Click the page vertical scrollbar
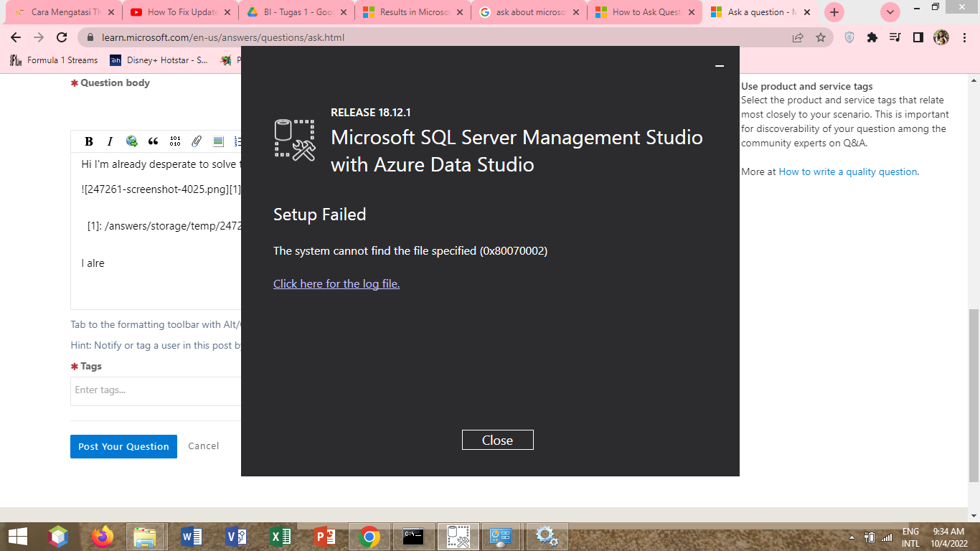The width and height of the screenshot is (980, 551). 974,395
